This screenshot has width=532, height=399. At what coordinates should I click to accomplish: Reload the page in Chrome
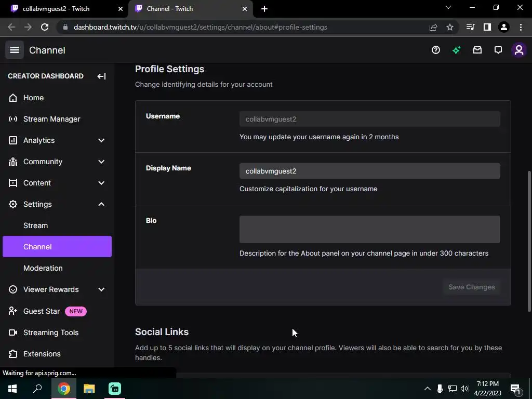point(45,27)
